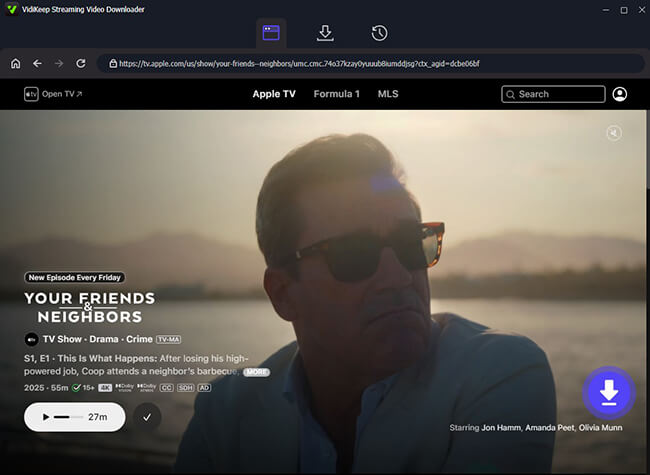
Task: Play episode with 27m remaining button
Action: click(x=75, y=417)
